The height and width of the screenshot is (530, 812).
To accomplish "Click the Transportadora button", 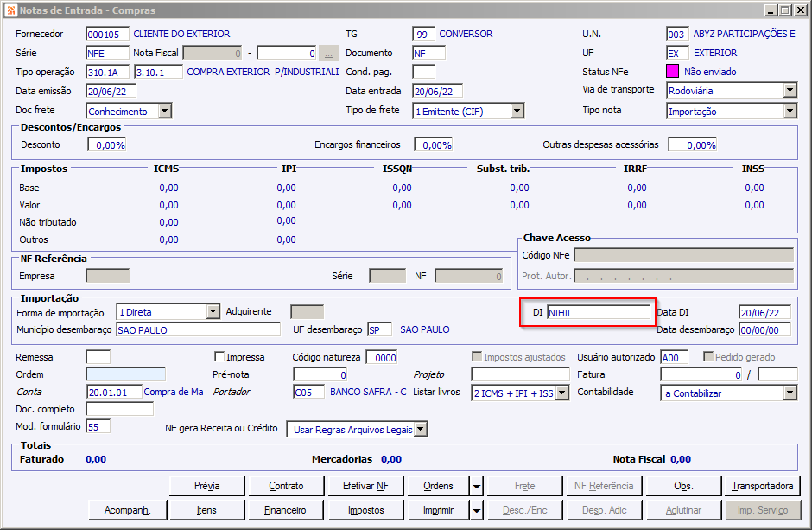I will click(763, 486).
